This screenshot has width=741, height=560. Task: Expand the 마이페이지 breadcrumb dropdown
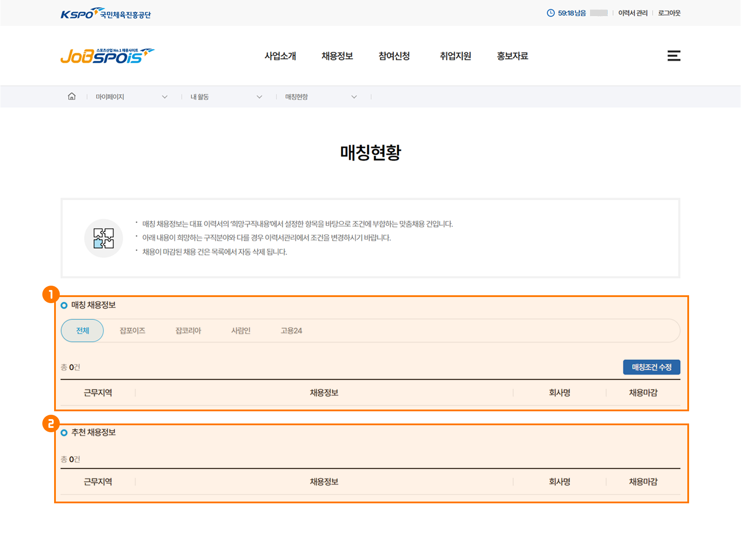pos(165,97)
